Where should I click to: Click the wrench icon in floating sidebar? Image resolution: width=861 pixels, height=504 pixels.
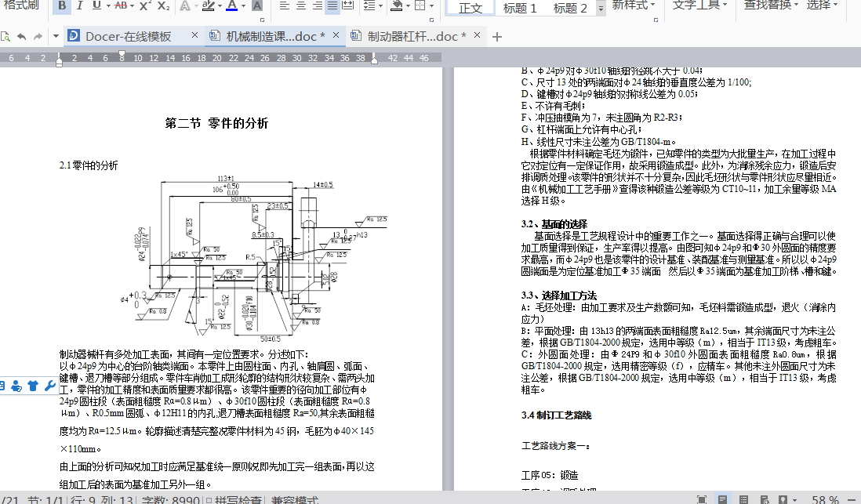pyautogui.click(x=49, y=386)
